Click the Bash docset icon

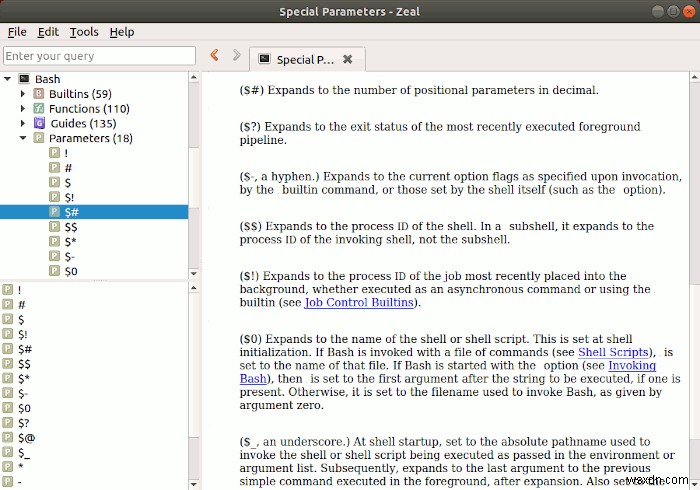(x=24, y=79)
